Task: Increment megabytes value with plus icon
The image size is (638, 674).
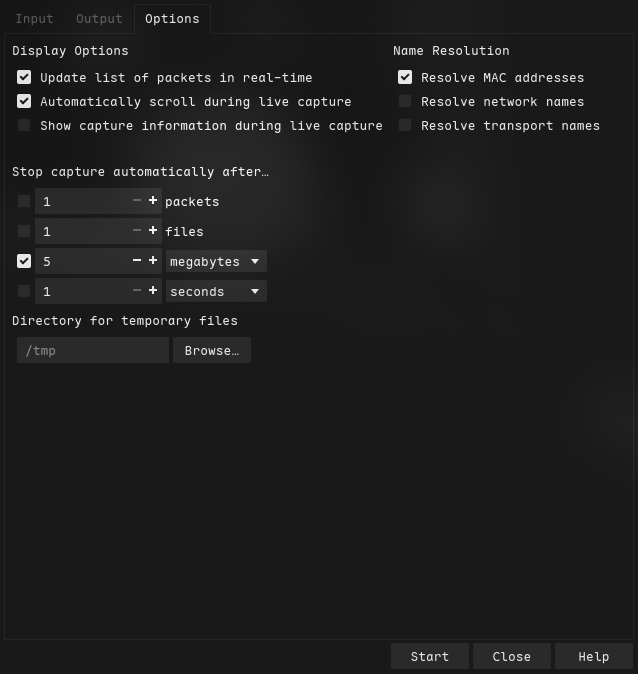Action: [153, 261]
